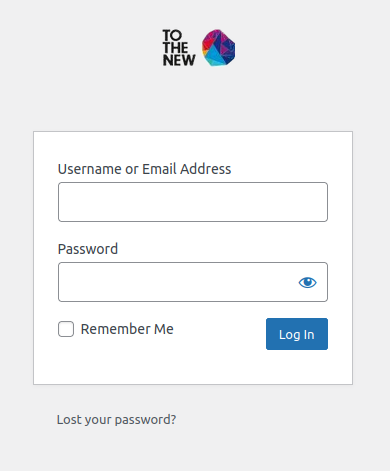
Task: Submit the form with Log In button
Action: (x=297, y=334)
